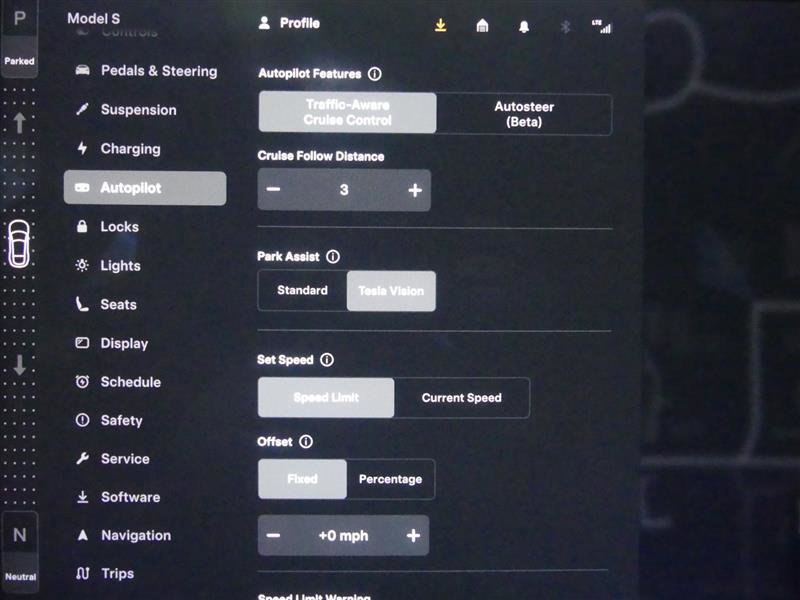Image resolution: width=800 pixels, height=600 pixels.
Task: Open the Charging settings icon
Action: 82,148
